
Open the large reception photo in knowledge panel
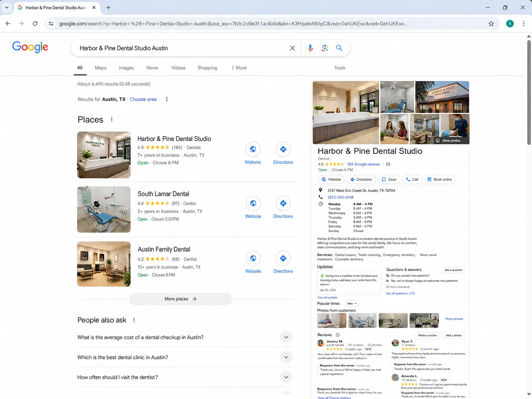(346, 112)
